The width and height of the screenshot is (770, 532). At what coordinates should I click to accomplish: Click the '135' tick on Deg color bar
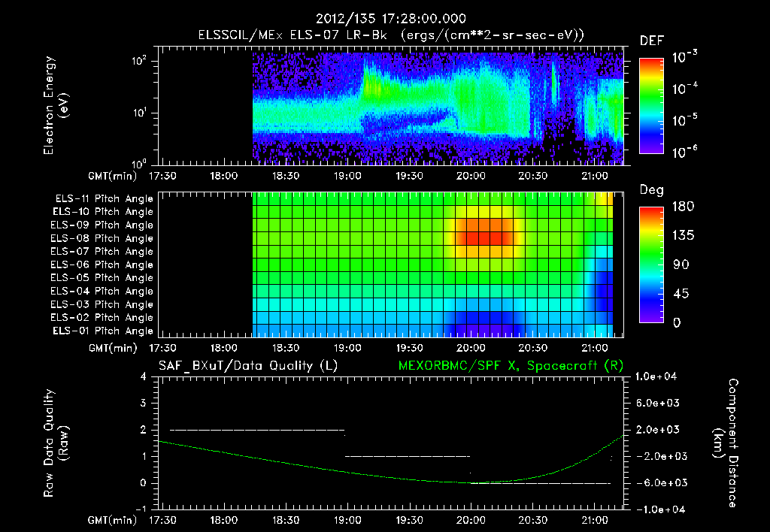pyautogui.click(x=684, y=236)
